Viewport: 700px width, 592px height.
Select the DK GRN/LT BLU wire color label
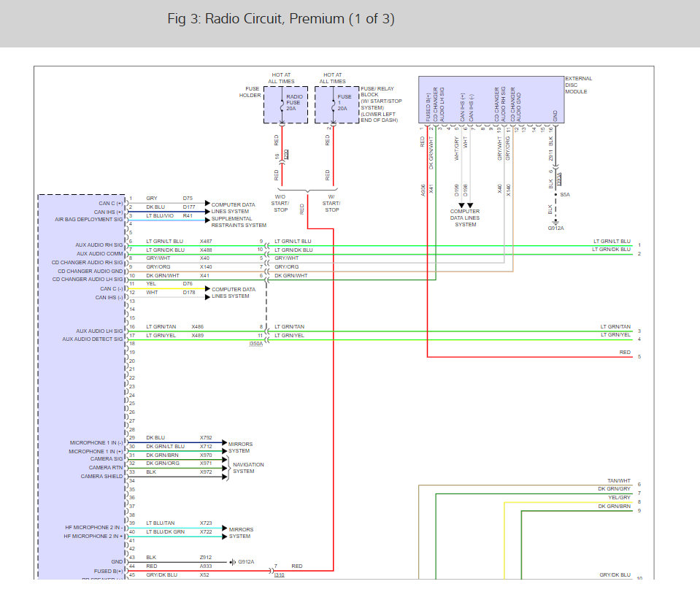tap(165, 447)
